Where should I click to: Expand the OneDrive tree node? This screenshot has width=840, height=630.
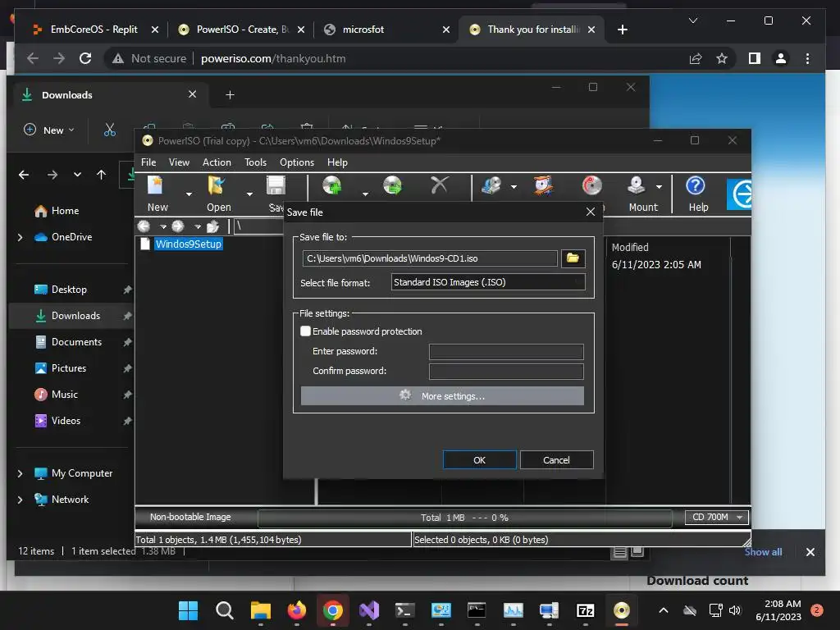21,237
